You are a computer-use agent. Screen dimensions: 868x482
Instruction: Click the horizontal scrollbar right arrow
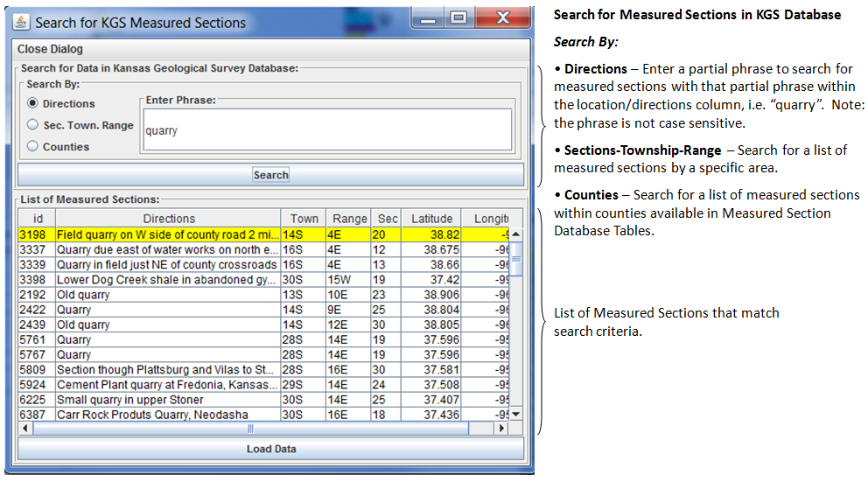(501, 429)
